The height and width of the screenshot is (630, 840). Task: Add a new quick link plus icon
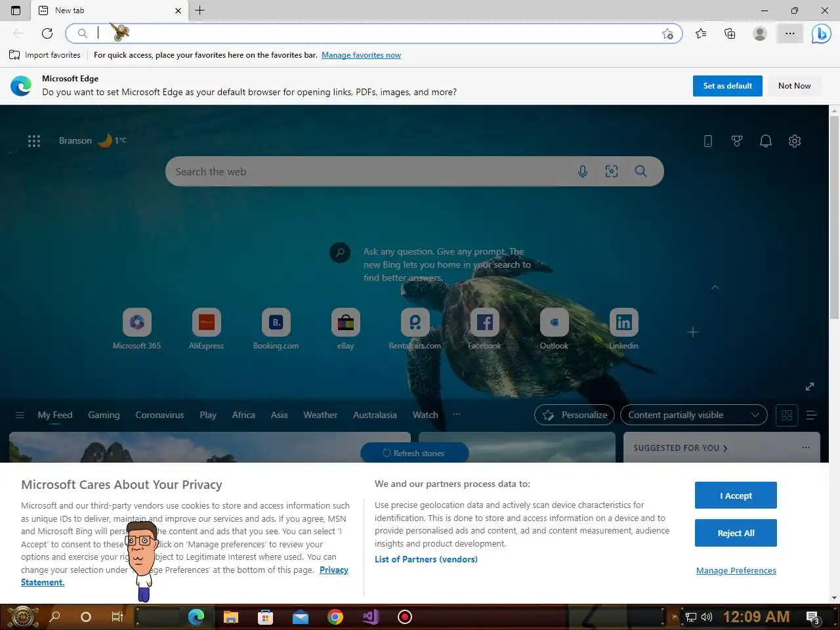(693, 332)
